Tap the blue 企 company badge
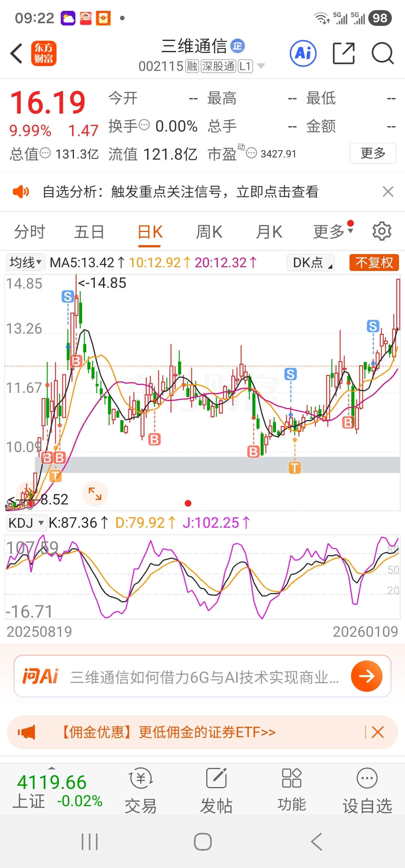405x868 pixels. click(237, 46)
